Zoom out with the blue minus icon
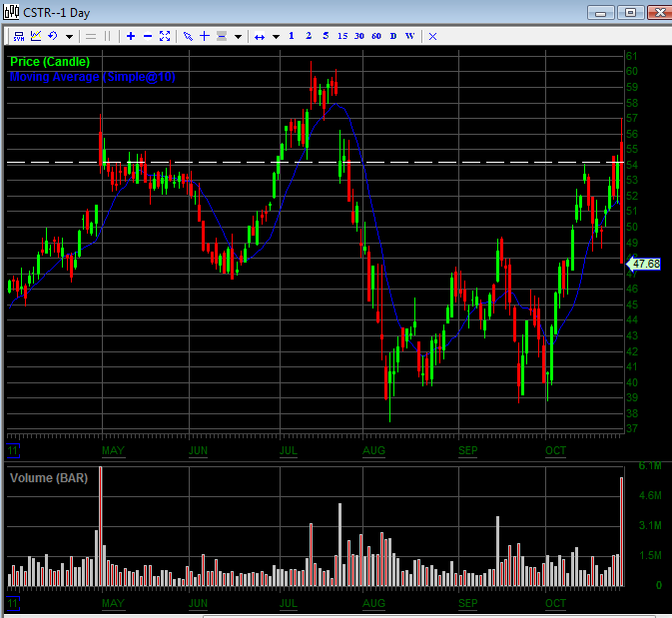Image resolution: width=672 pixels, height=618 pixels. coord(148,36)
